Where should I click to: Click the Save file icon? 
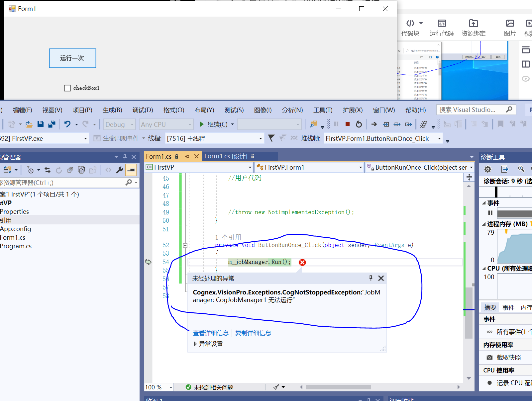pyautogui.click(x=41, y=124)
